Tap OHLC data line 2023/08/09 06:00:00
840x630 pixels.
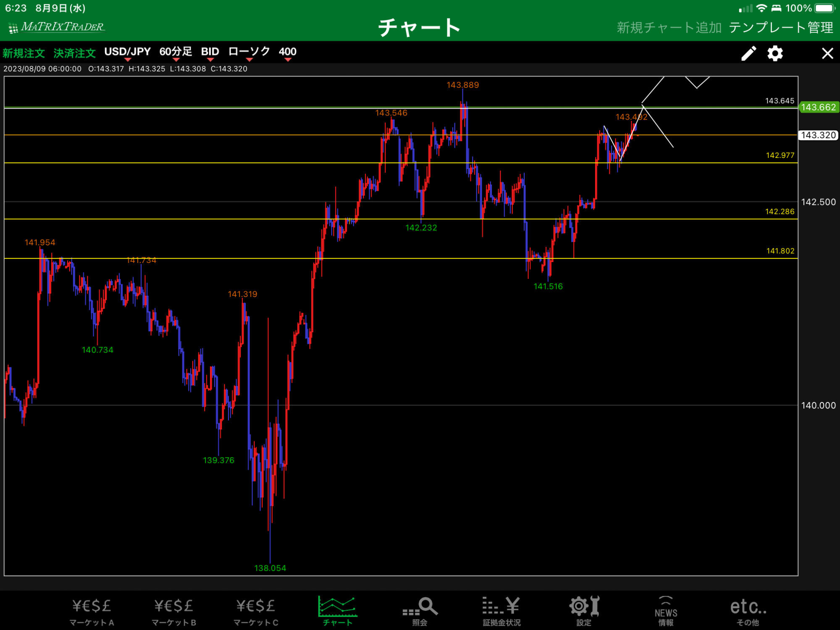click(125, 69)
